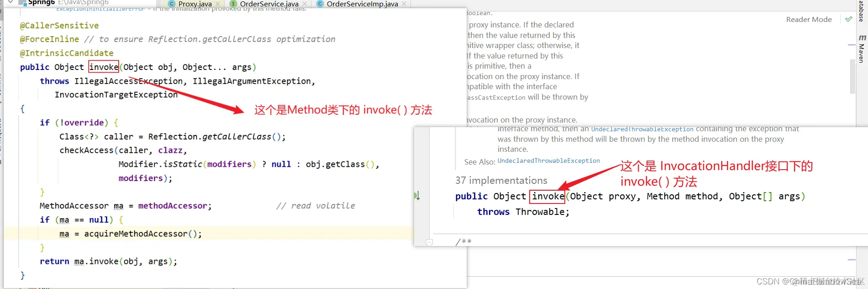Click InvocationTargetException in the throws clause
This screenshot has height=289, width=868.
116,95
